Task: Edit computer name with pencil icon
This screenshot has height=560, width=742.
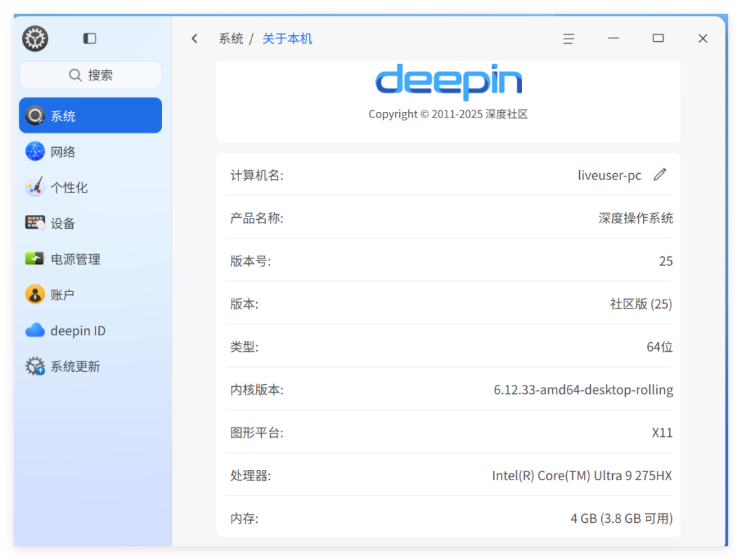Action: tap(660, 175)
